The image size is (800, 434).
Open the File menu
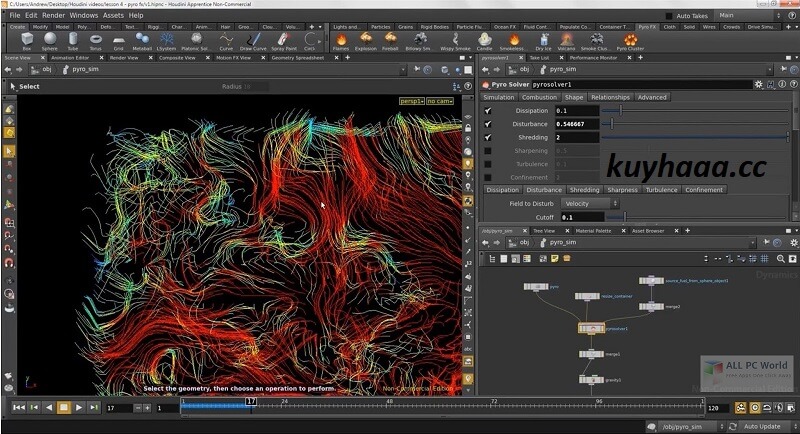coord(15,15)
